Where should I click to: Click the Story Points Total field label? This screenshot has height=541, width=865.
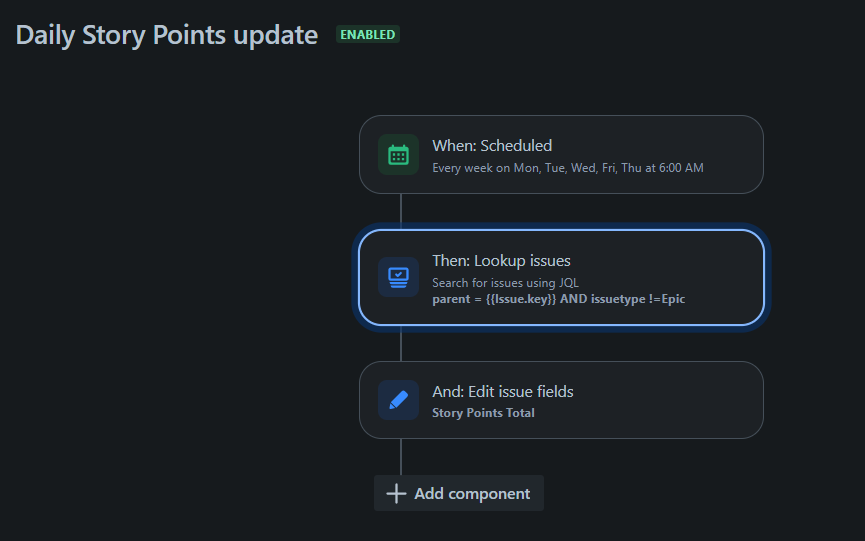pyautogui.click(x=483, y=413)
